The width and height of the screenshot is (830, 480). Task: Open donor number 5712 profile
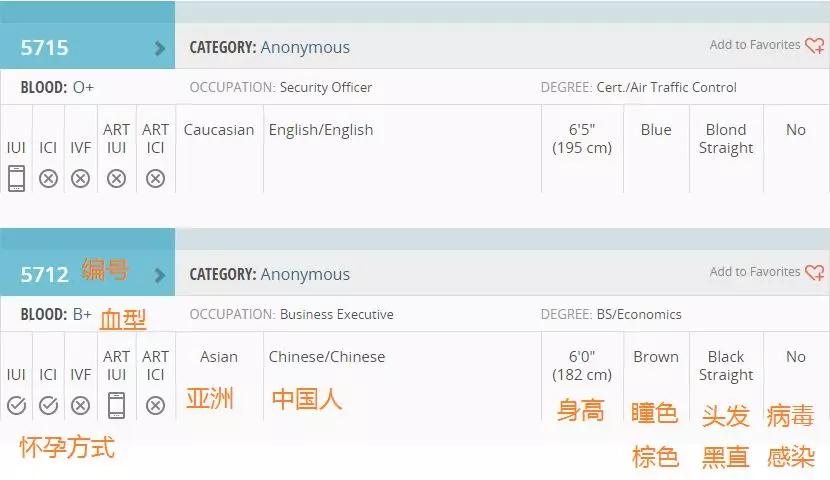44,275
